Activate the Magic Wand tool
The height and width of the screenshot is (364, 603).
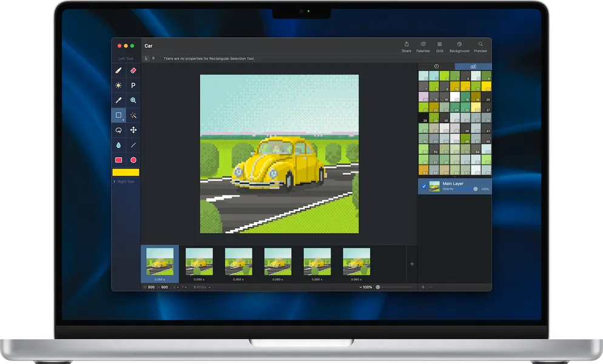click(x=133, y=115)
